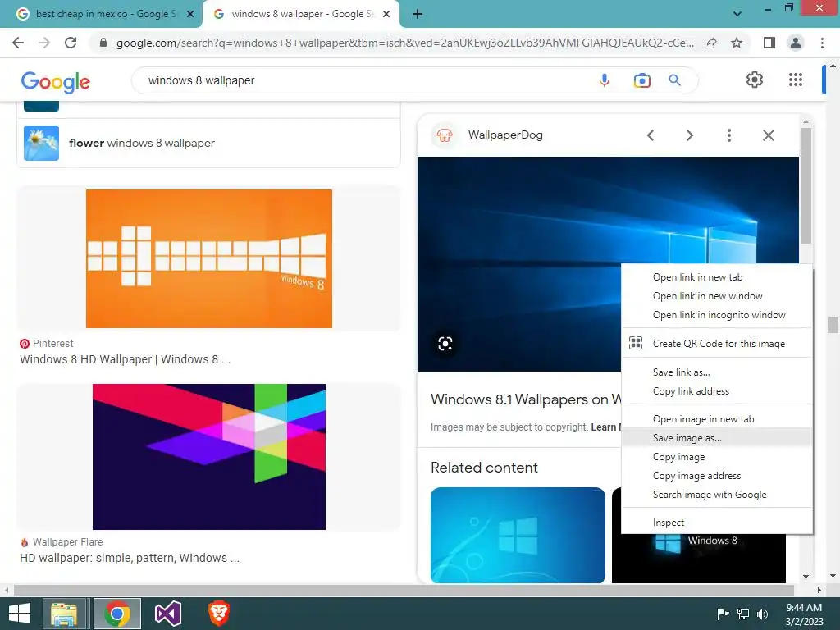Open 'HD wallpaper: simple, pattern' link
This screenshot has width=840, height=630.
pyautogui.click(x=130, y=558)
